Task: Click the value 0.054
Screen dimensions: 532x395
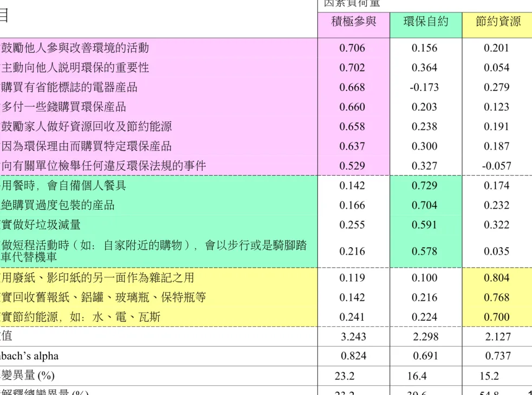Action: [x=497, y=68]
